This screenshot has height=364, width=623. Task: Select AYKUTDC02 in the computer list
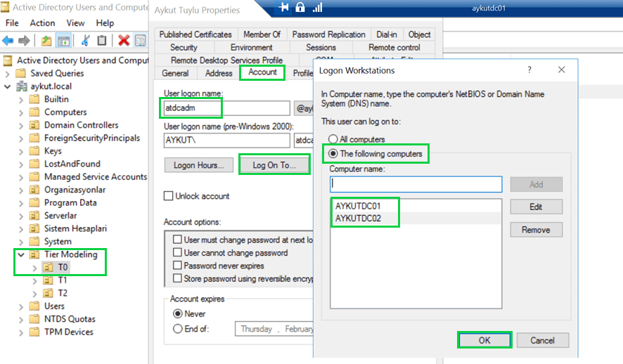pyautogui.click(x=416, y=219)
